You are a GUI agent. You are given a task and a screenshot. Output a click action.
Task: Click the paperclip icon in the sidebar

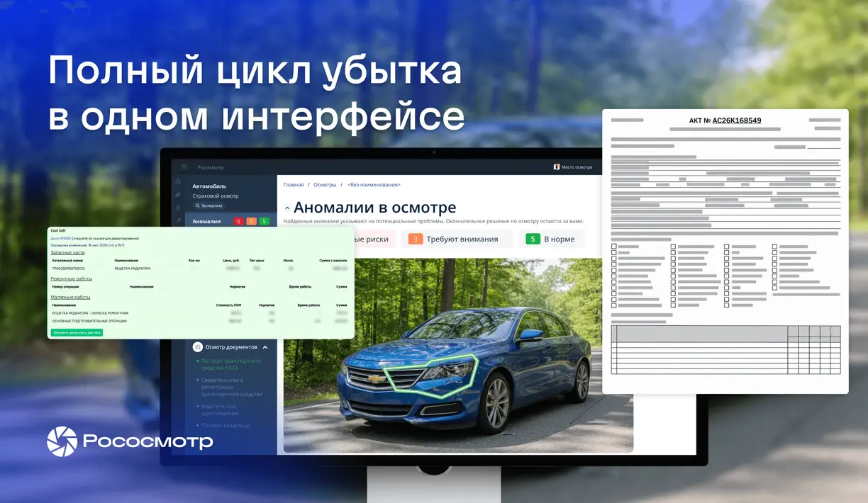coord(178,195)
